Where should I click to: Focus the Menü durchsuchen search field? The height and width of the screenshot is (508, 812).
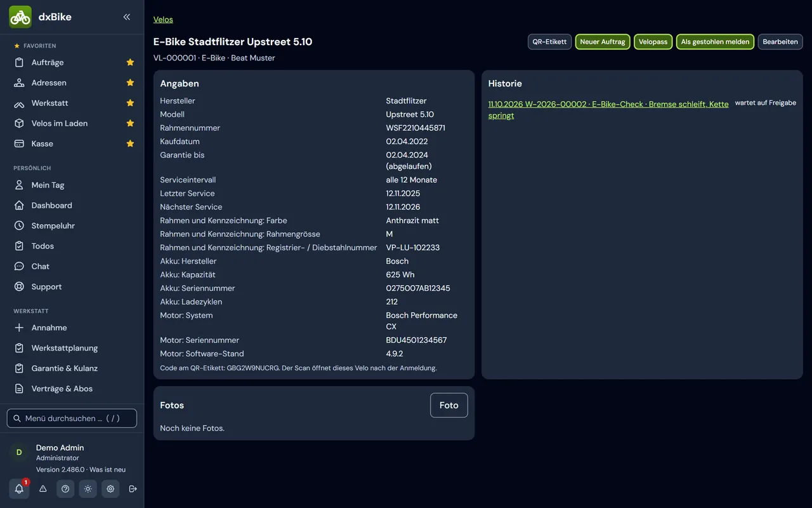click(x=72, y=418)
